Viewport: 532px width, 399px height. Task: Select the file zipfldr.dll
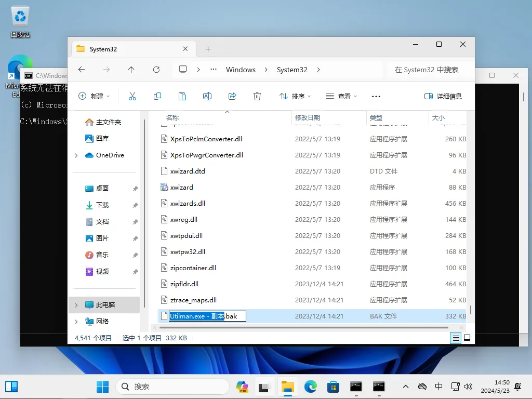tap(184, 284)
